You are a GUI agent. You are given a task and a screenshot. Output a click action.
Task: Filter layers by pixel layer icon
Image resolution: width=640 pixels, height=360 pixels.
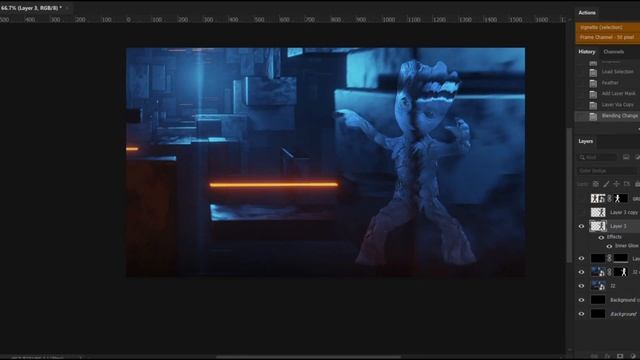(626, 157)
